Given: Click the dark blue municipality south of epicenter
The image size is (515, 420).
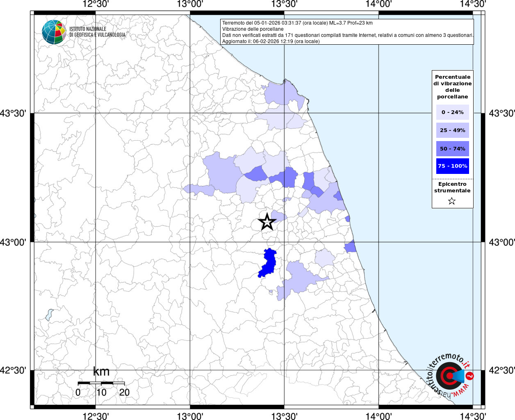Looking at the screenshot, I should (x=268, y=263).
